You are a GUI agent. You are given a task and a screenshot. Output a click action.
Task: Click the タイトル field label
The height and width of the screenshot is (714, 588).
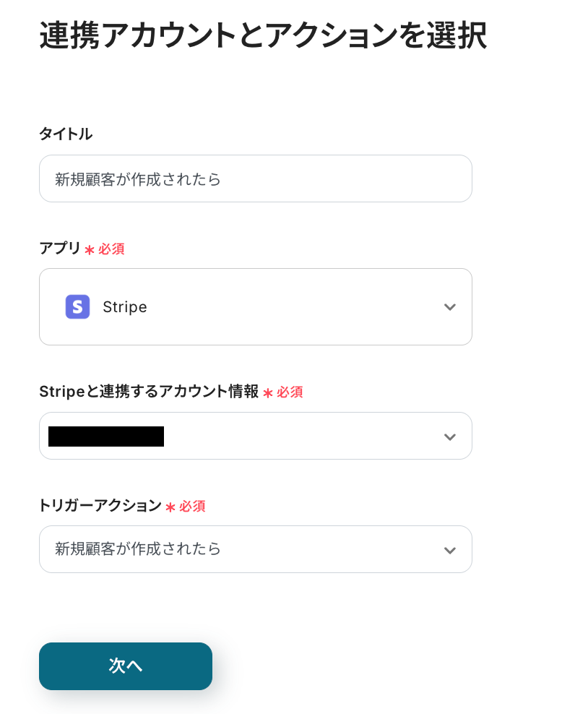[66, 134]
